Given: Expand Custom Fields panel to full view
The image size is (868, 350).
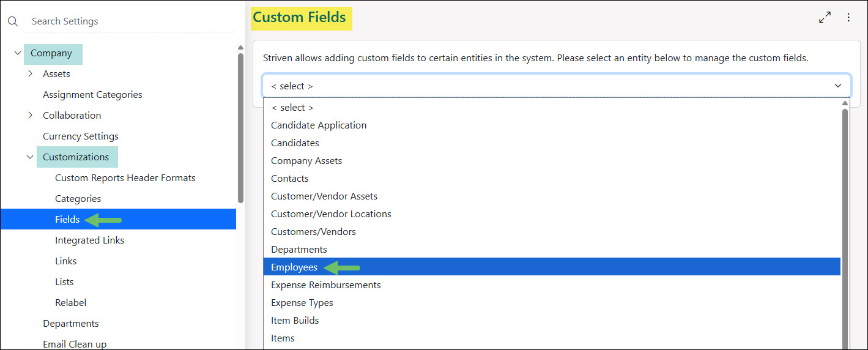Looking at the screenshot, I should pos(825,18).
